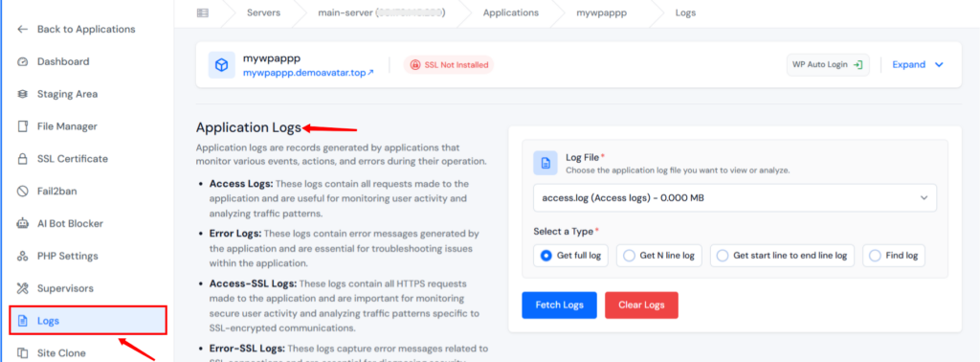This screenshot has width=980, height=362.
Task: Click the mywpappp application cube icon
Action: (x=221, y=65)
